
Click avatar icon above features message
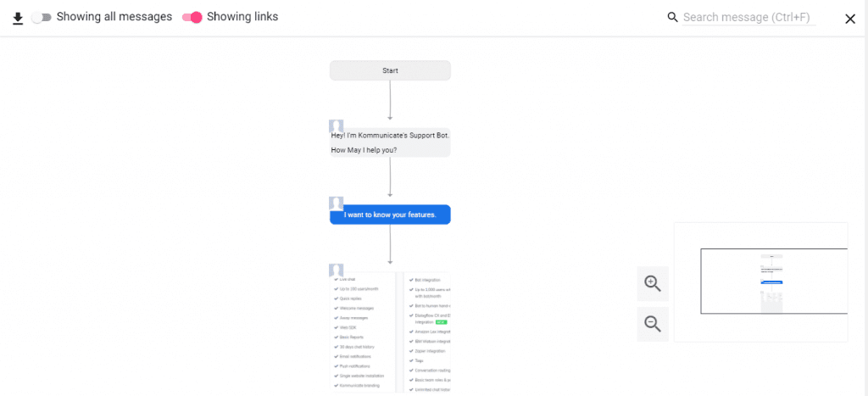coord(336,203)
